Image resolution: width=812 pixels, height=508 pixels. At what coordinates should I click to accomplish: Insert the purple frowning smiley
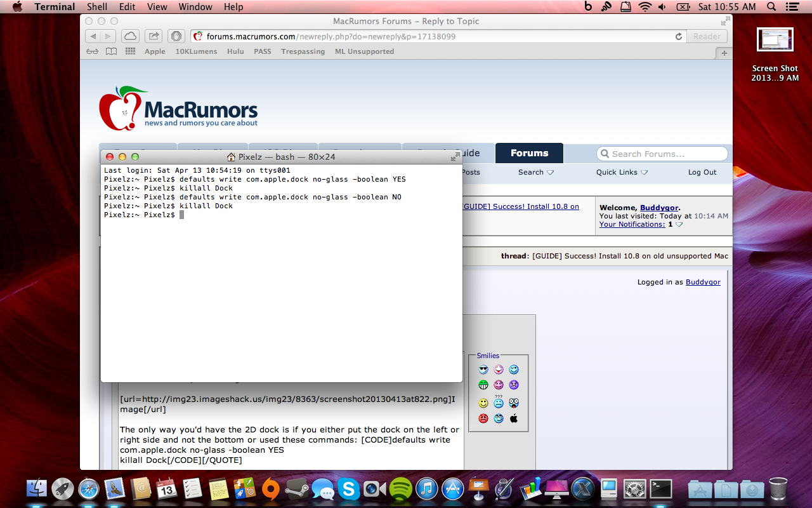pyautogui.click(x=514, y=385)
